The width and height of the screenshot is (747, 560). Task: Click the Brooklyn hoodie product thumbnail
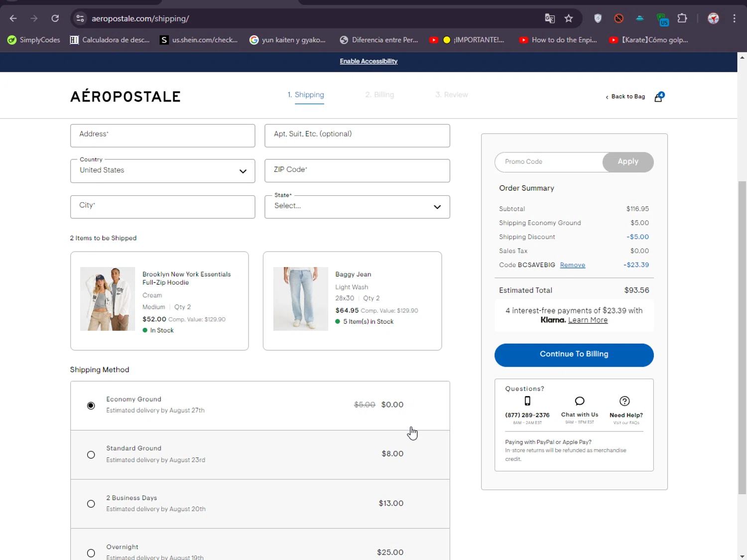pyautogui.click(x=108, y=299)
